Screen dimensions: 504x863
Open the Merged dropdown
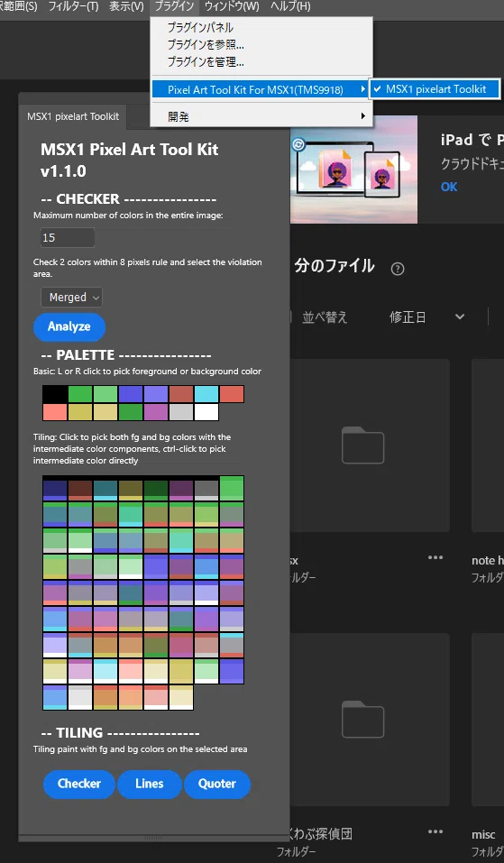(x=71, y=298)
